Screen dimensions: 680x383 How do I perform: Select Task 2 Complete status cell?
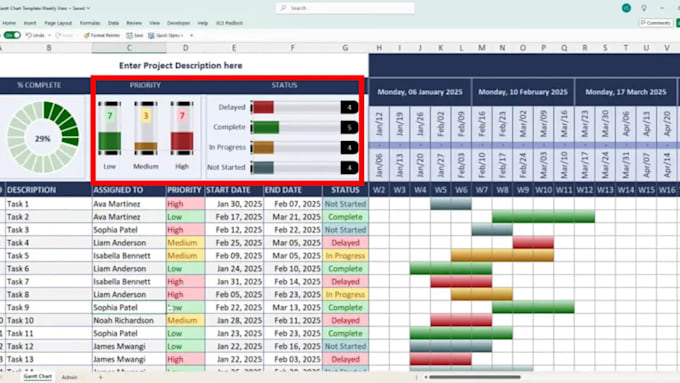click(345, 217)
